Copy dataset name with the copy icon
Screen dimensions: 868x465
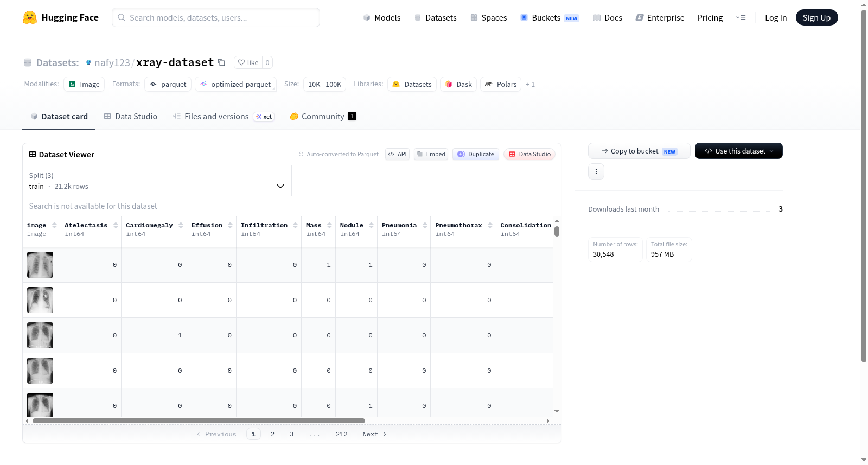[221, 62]
